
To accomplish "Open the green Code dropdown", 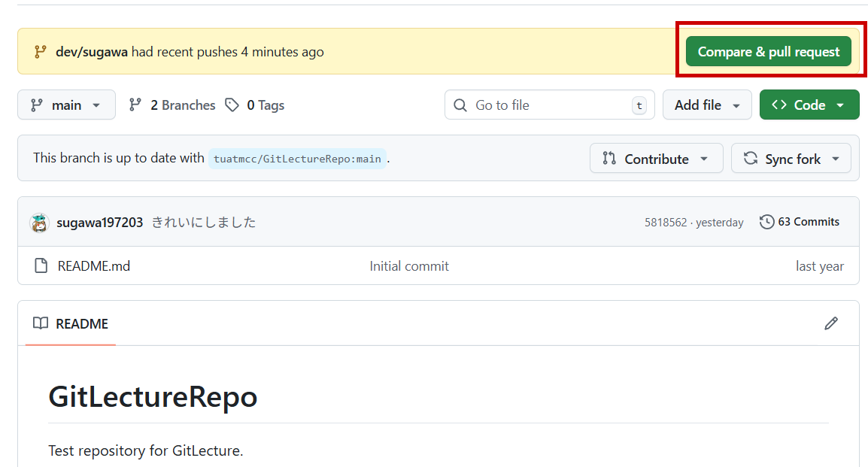I will 809,105.
